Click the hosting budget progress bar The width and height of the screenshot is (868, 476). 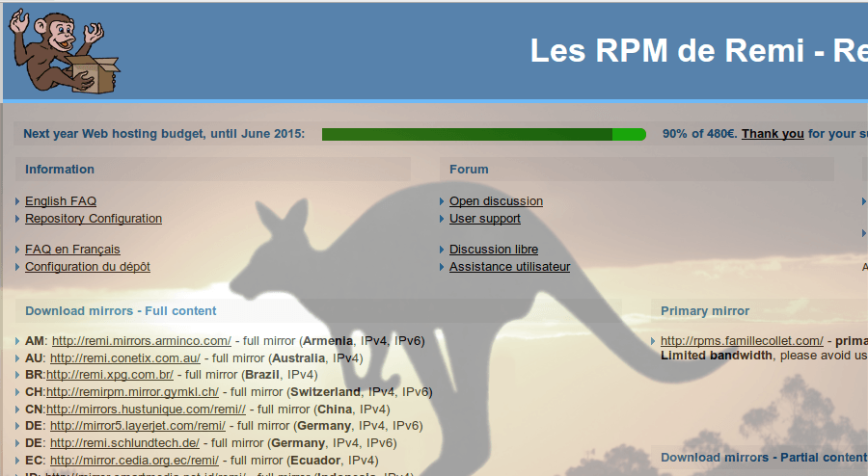(x=484, y=134)
